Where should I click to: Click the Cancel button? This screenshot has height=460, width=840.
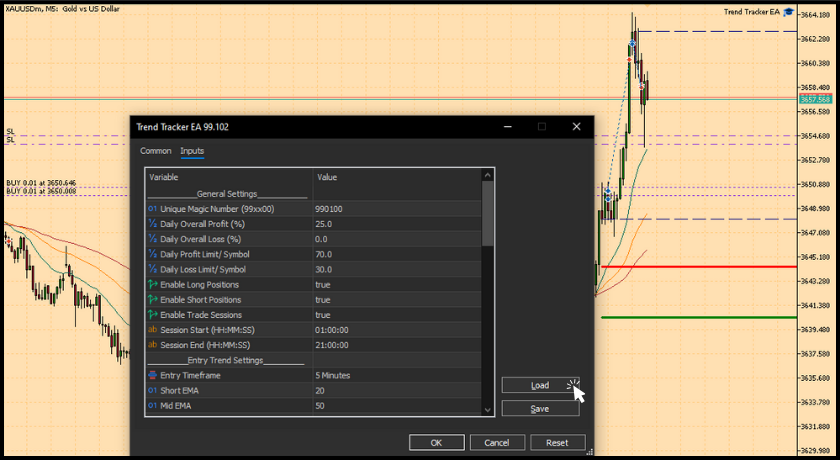pos(497,443)
